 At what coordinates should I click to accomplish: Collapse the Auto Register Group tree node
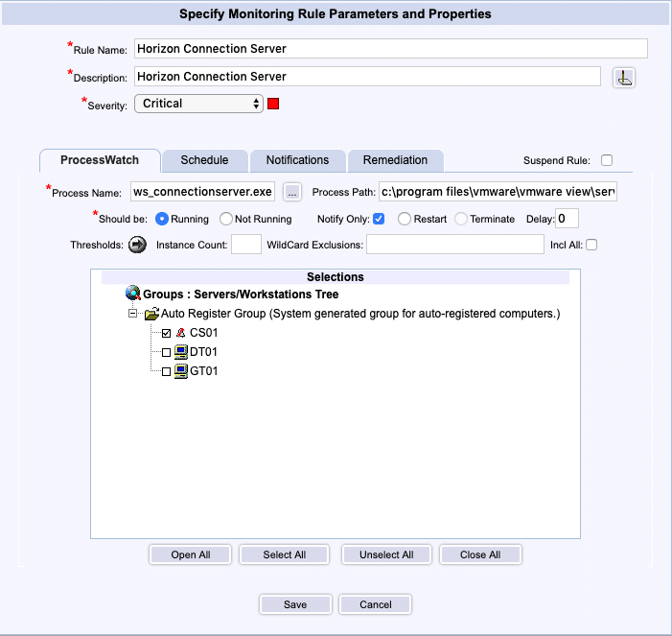pos(133,314)
